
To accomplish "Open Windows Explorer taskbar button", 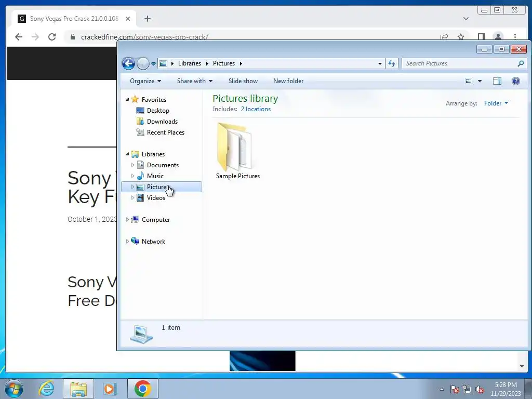I will (x=78, y=389).
